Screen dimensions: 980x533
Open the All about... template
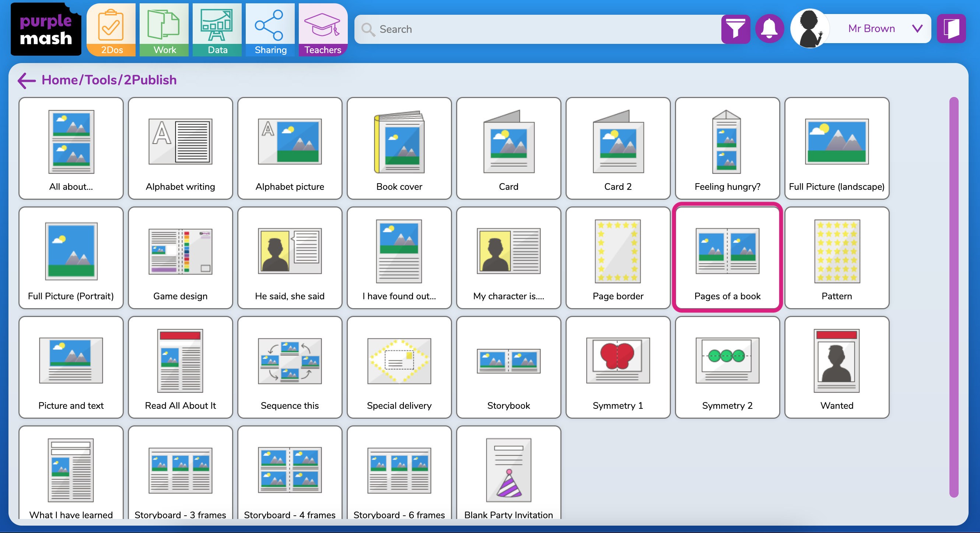[71, 148]
